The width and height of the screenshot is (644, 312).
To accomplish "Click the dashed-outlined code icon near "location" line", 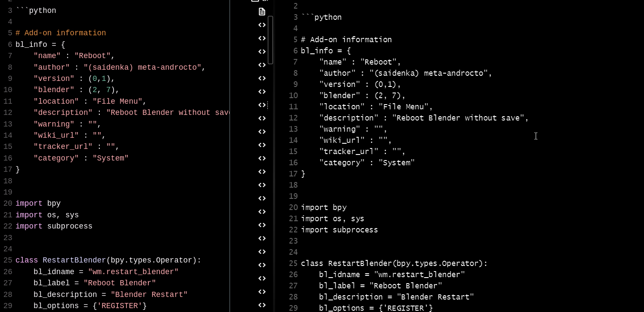I will [262, 105].
